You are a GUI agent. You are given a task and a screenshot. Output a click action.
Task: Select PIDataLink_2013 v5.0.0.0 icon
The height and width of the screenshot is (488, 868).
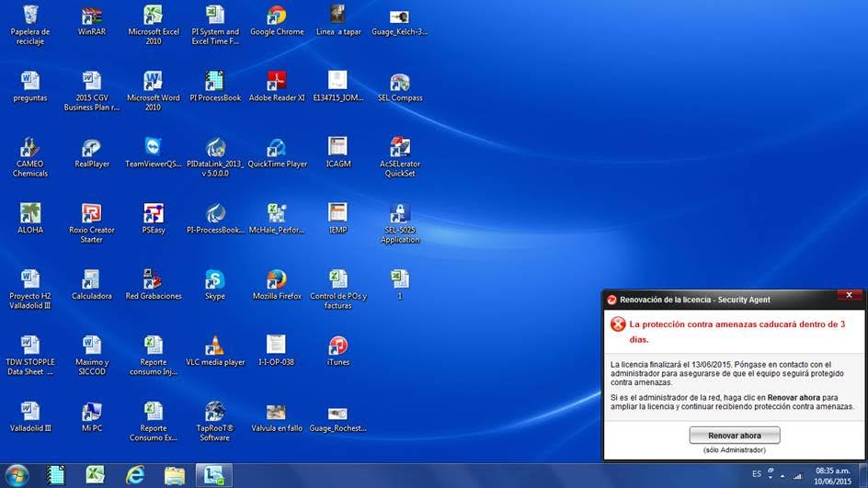click(x=215, y=156)
